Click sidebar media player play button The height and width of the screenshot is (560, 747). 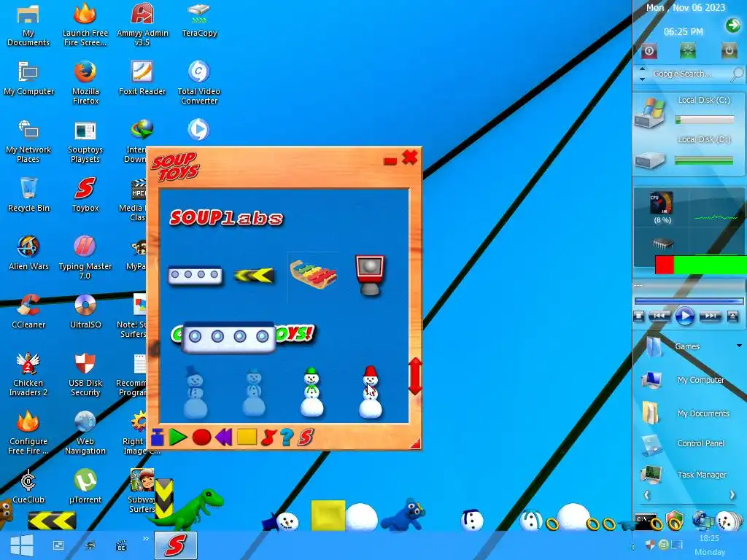684,316
